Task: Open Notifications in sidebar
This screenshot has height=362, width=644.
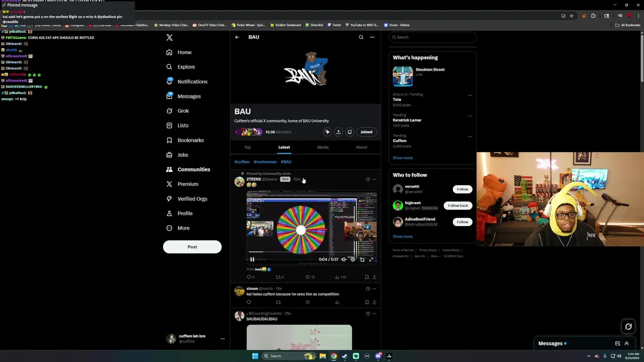Action: click(186, 81)
